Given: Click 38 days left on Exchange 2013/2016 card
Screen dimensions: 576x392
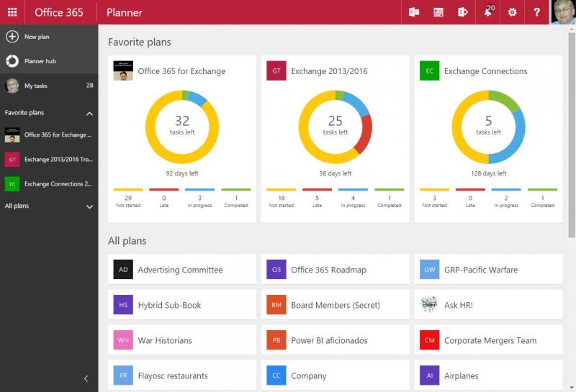Looking at the screenshot, I should (335, 173).
